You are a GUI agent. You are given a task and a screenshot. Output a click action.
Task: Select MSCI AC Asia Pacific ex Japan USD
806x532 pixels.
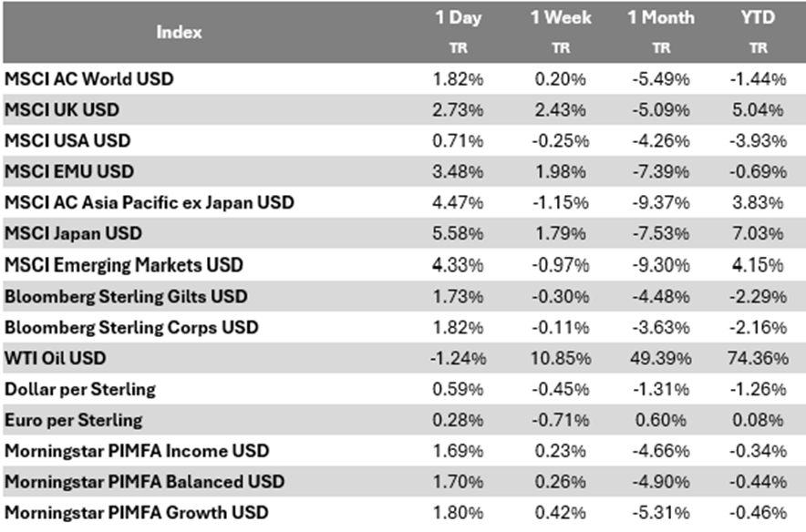pyautogui.click(x=150, y=203)
